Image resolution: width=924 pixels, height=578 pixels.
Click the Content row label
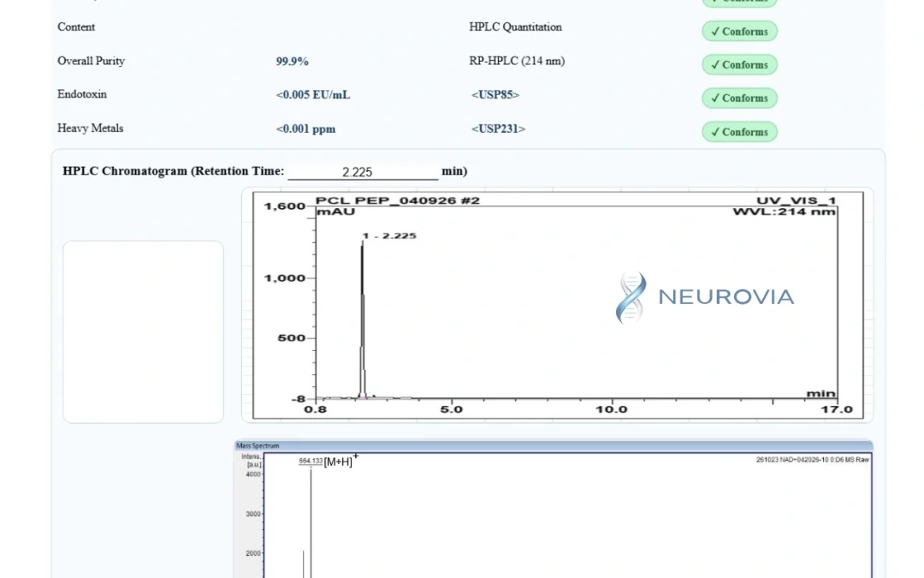(x=76, y=27)
